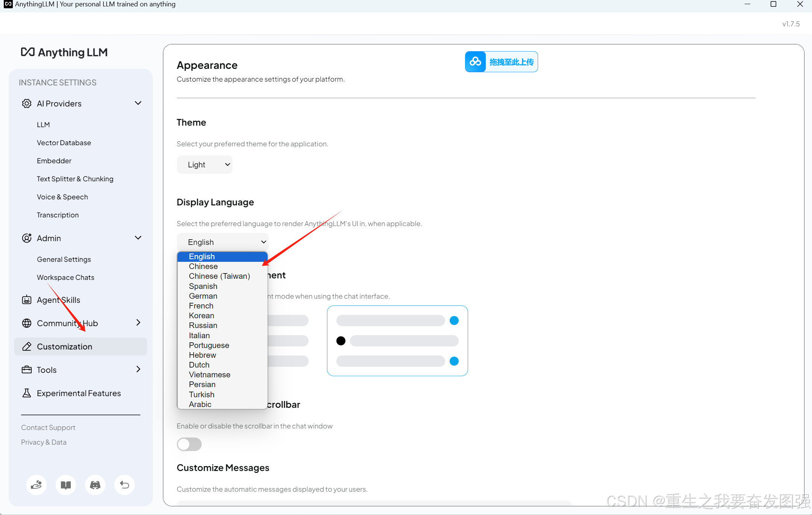Open the Privacy & Data link
Screen dimensions: 812x515
[x=44, y=442]
